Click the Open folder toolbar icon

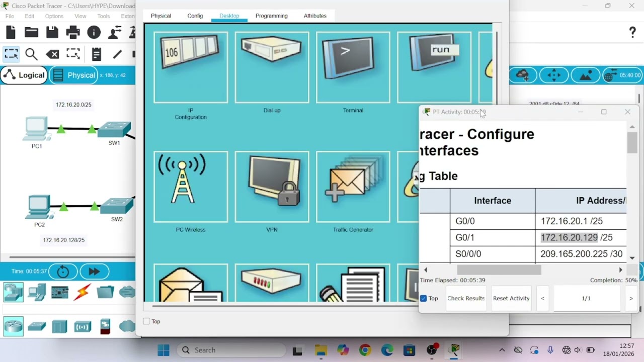(31, 33)
